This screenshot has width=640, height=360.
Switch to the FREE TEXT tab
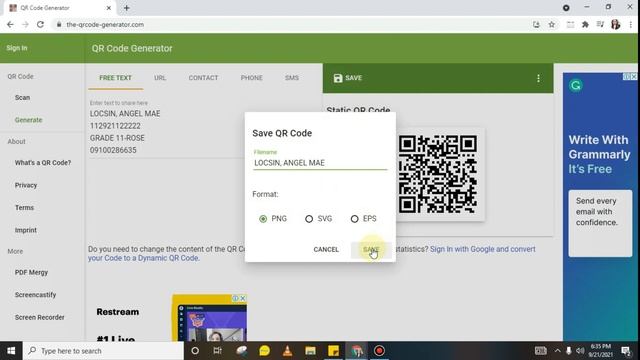click(116, 78)
